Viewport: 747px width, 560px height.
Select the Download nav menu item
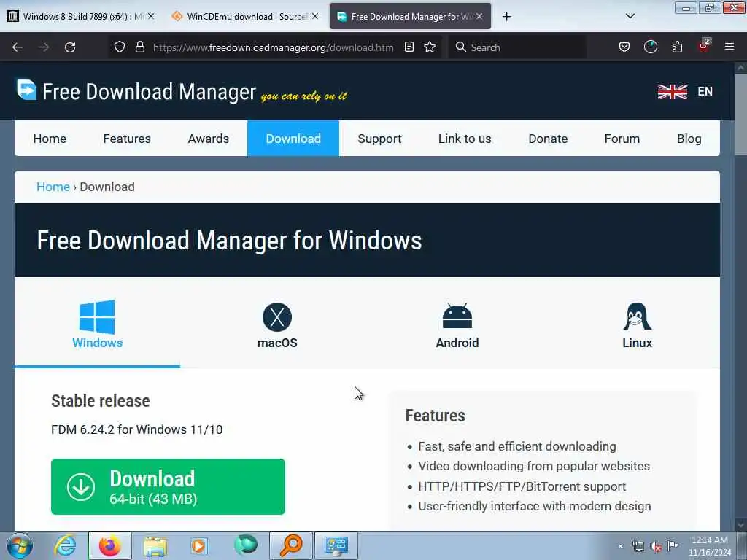[293, 139]
